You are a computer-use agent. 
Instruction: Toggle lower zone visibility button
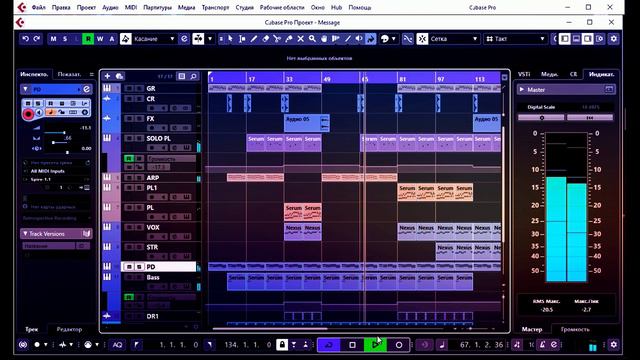point(576,39)
